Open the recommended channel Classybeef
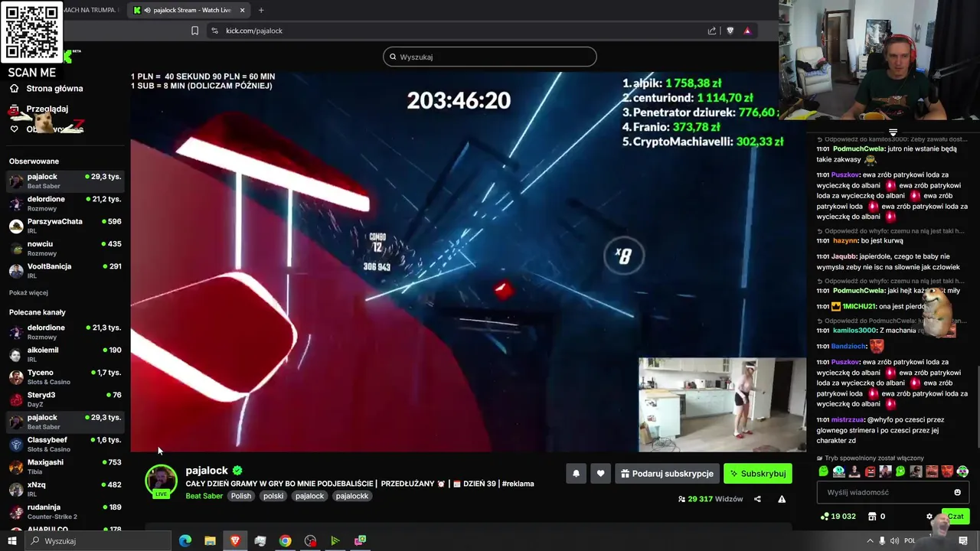The height and width of the screenshot is (551, 980). pos(64,444)
